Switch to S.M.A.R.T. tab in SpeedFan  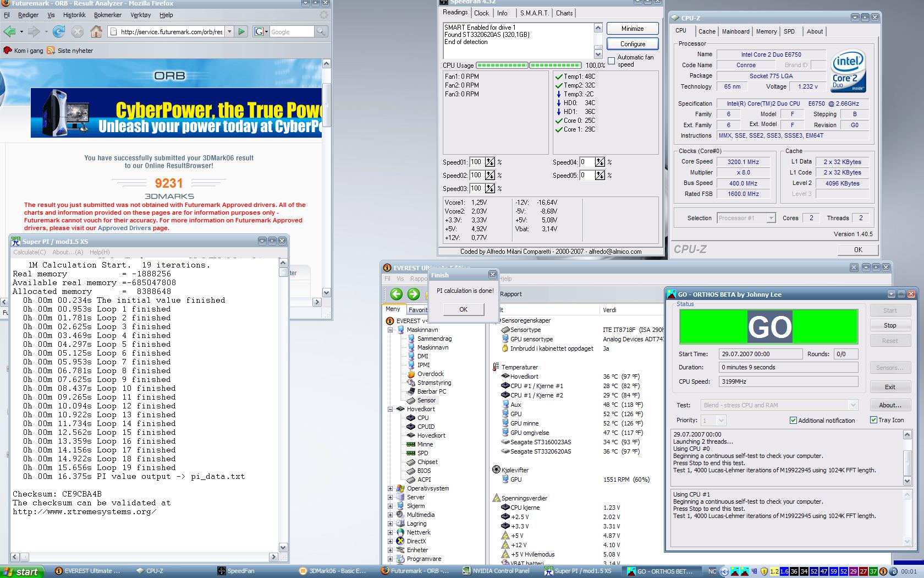[535, 13]
